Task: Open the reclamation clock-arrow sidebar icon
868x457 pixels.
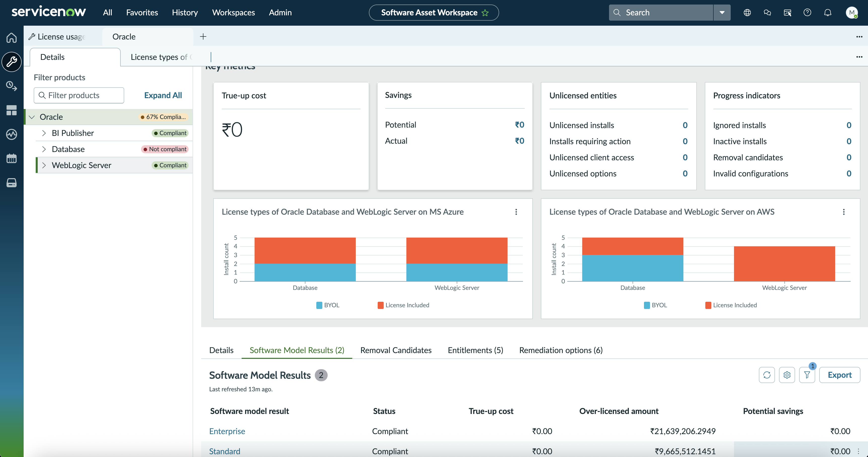Action: click(12, 86)
